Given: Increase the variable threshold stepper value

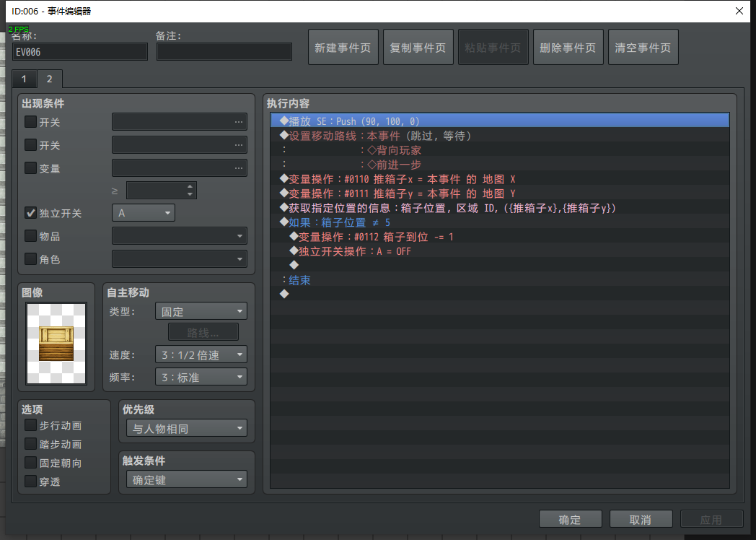Looking at the screenshot, I should (190, 186).
